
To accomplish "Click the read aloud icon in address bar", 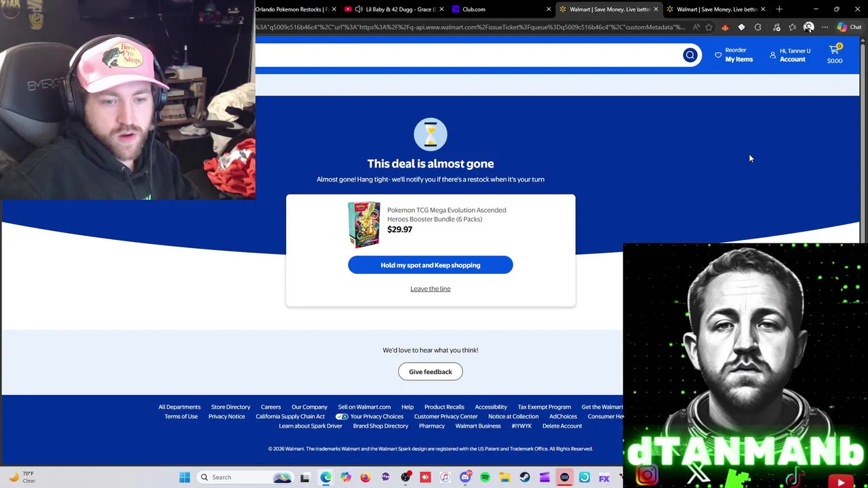I will [x=696, y=27].
